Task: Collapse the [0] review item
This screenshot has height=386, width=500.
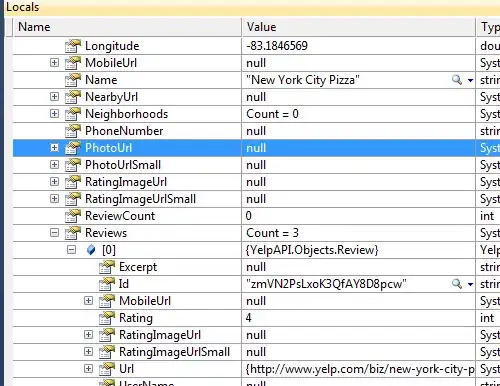Action: (x=71, y=249)
